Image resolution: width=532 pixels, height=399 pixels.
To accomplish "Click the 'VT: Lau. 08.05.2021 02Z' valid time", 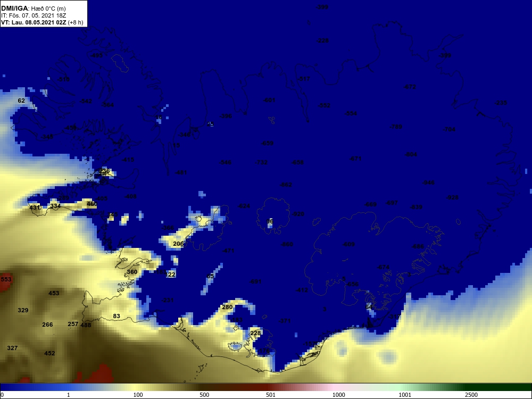I will tap(34, 22).
